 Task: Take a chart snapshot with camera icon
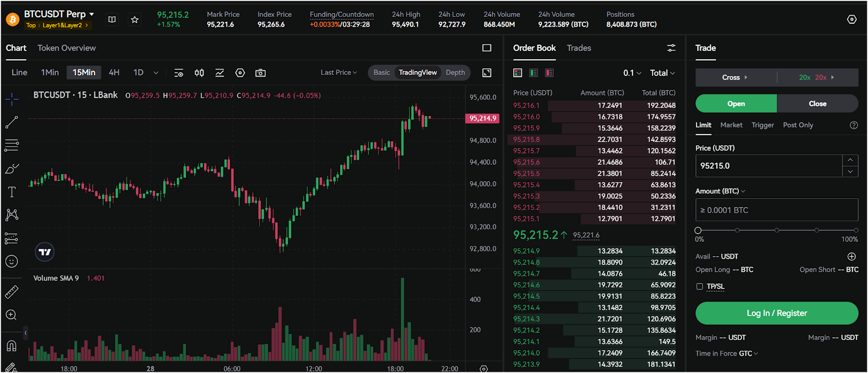pos(260,73)
